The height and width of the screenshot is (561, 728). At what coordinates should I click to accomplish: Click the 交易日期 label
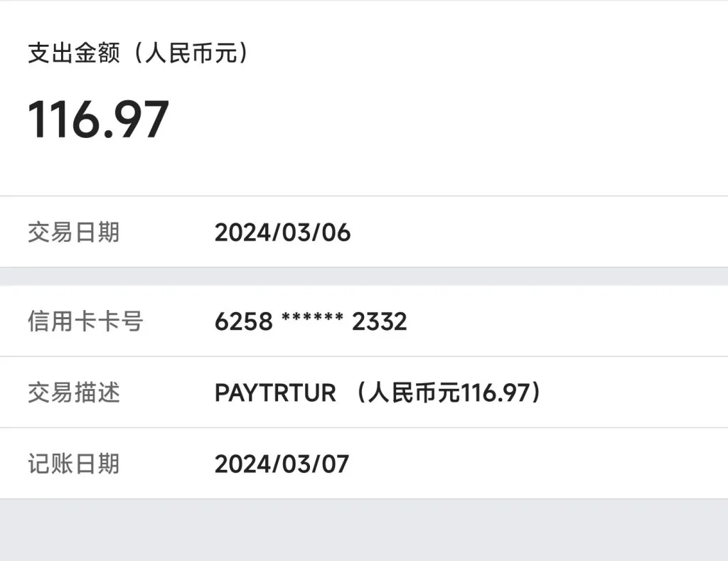[74, 233]
